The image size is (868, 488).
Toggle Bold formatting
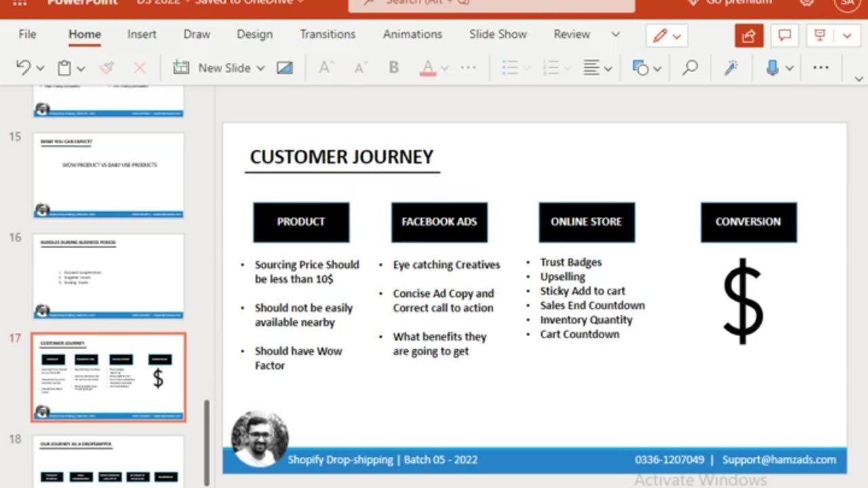(x=394, y=68)
